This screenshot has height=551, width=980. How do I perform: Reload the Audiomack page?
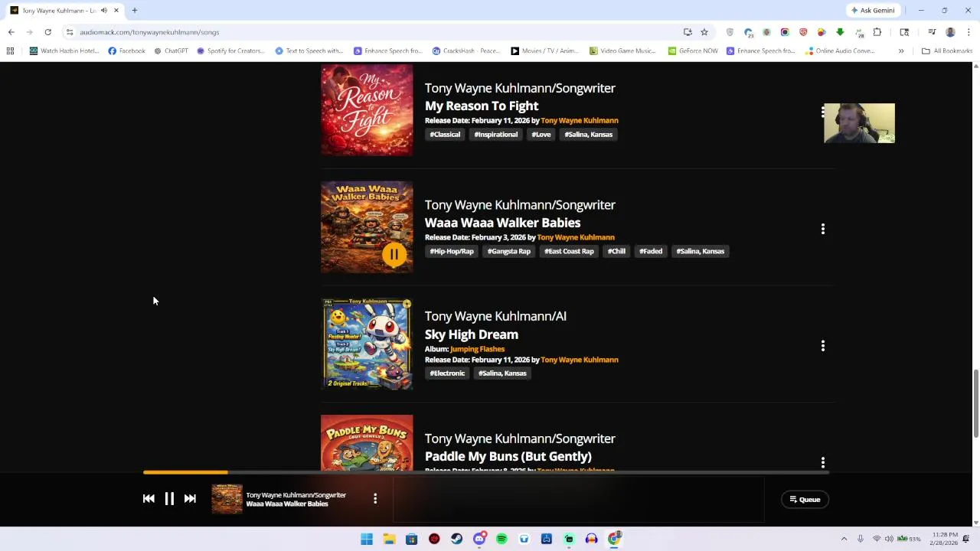pos(47,32)
